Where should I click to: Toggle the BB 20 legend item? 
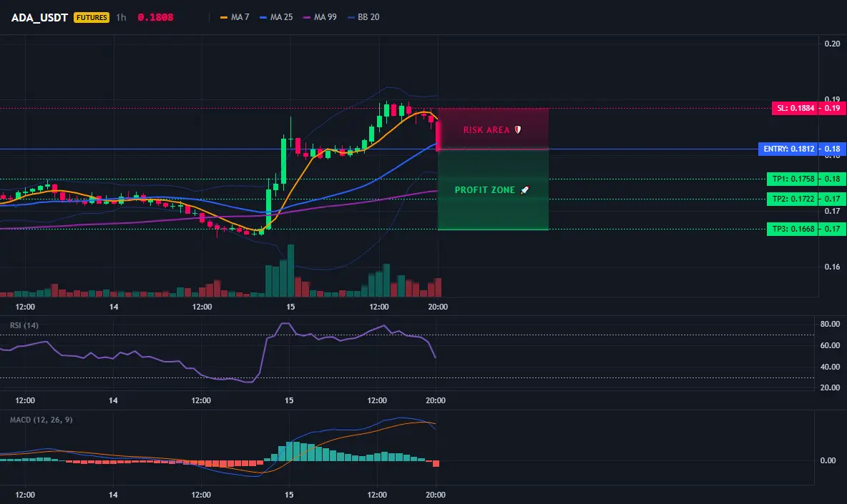[363, 17]
